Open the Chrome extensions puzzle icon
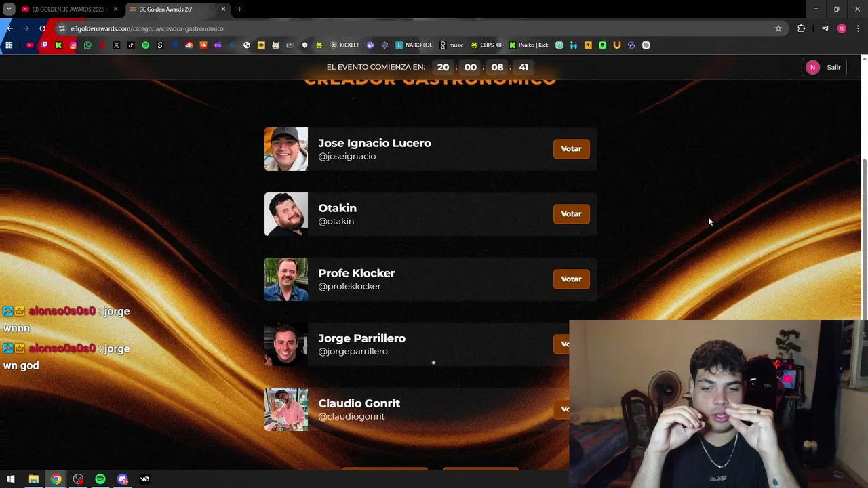This screenshot has height=488, width=868. [802, 28]
